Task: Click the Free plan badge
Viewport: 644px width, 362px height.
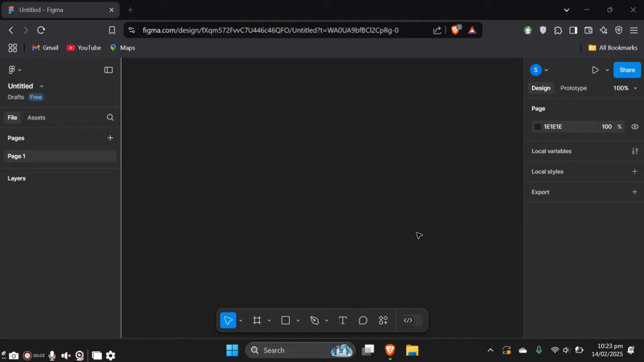Action: pos(36,97)
